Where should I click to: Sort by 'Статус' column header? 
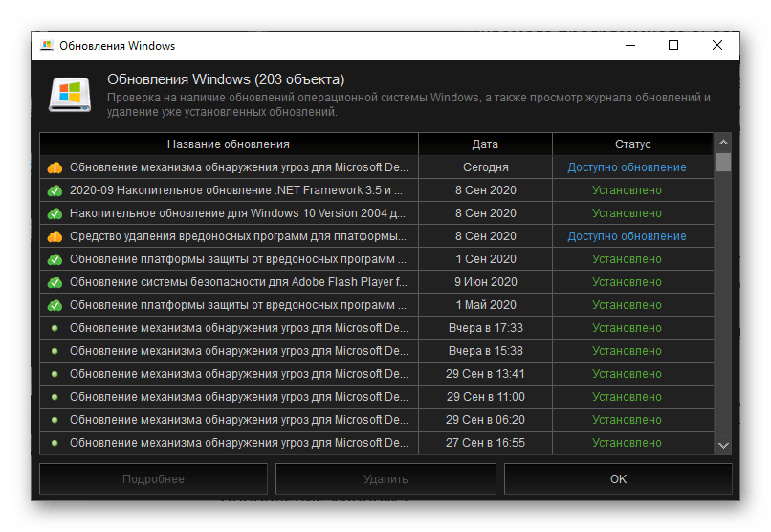(x=633, y=144)
